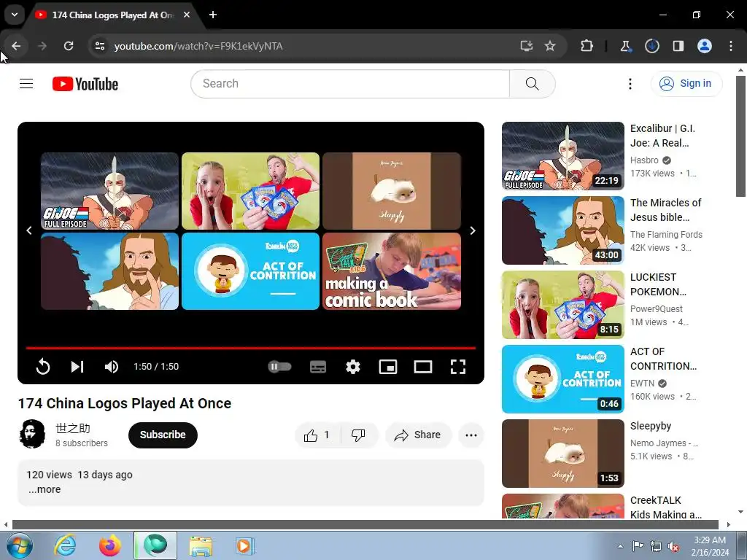Expand description with ...more
Viewport: 747px width, 560px height.
click(44, 489)
